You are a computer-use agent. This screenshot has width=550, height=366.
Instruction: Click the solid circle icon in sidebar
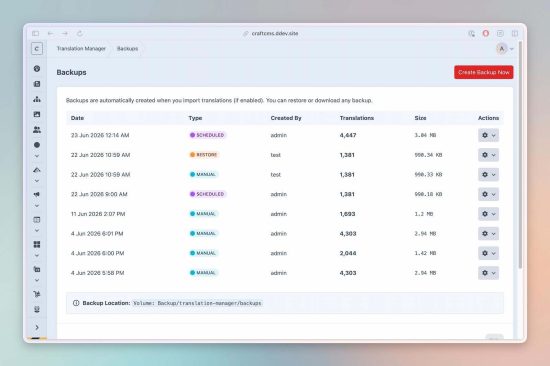37,145
